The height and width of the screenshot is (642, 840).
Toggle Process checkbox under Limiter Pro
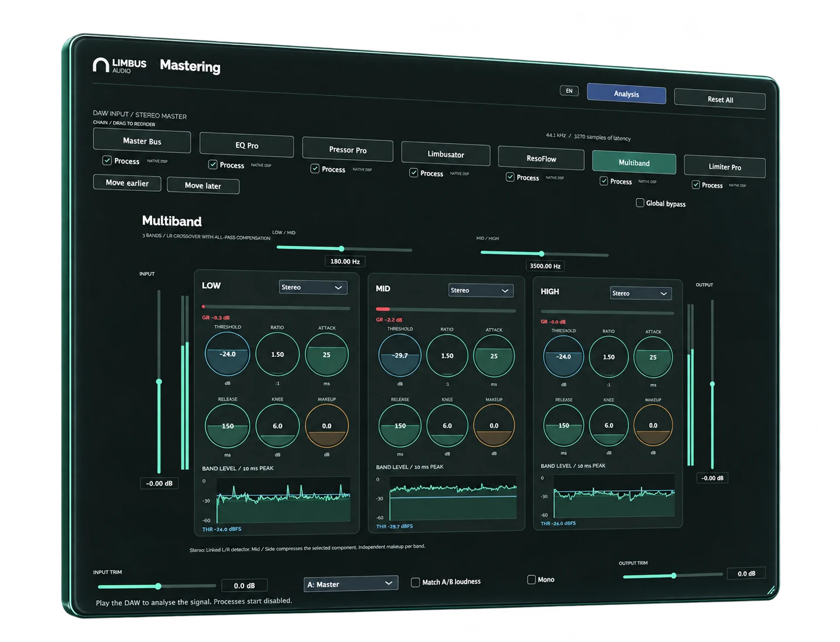click(696, 185)
